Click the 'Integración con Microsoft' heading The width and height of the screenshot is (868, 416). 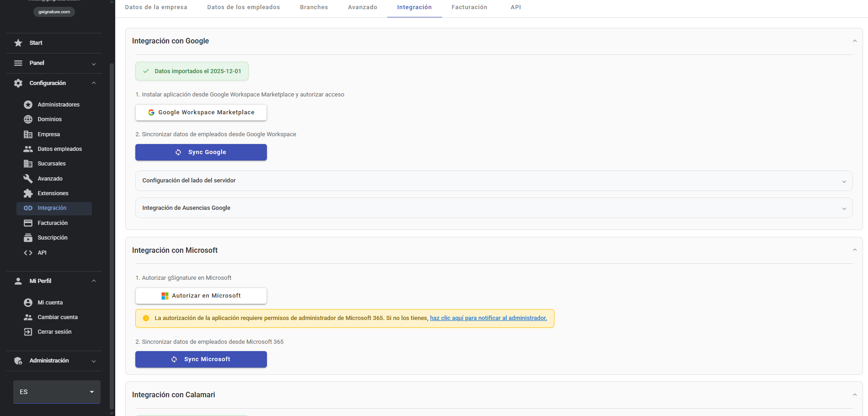point(175,251)
